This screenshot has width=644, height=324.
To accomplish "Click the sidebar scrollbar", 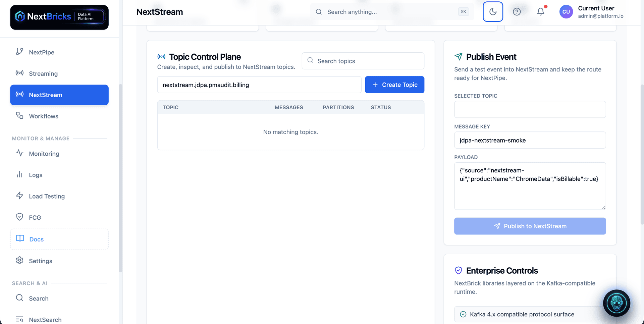I will coord(120,178).
